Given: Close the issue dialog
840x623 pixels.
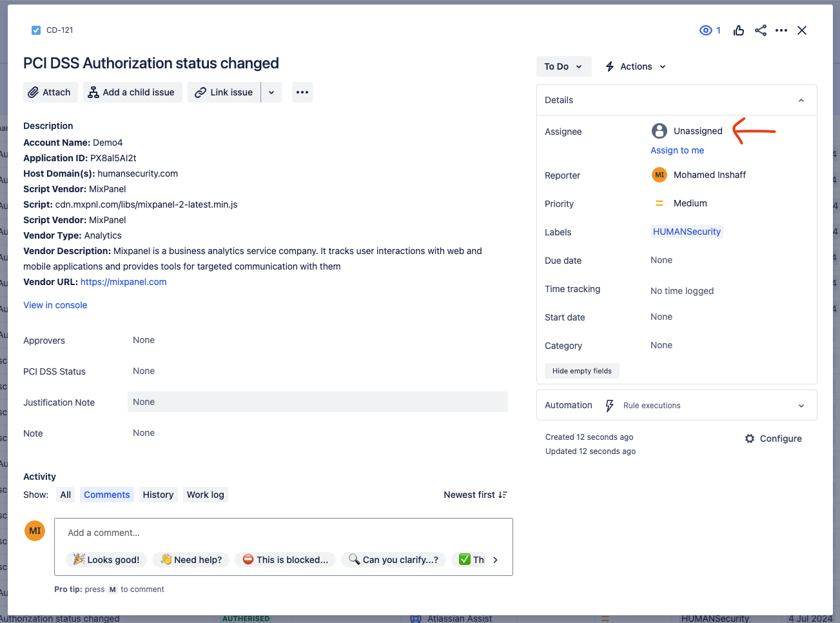Looking at the screenshot, I should pos(802,30).
